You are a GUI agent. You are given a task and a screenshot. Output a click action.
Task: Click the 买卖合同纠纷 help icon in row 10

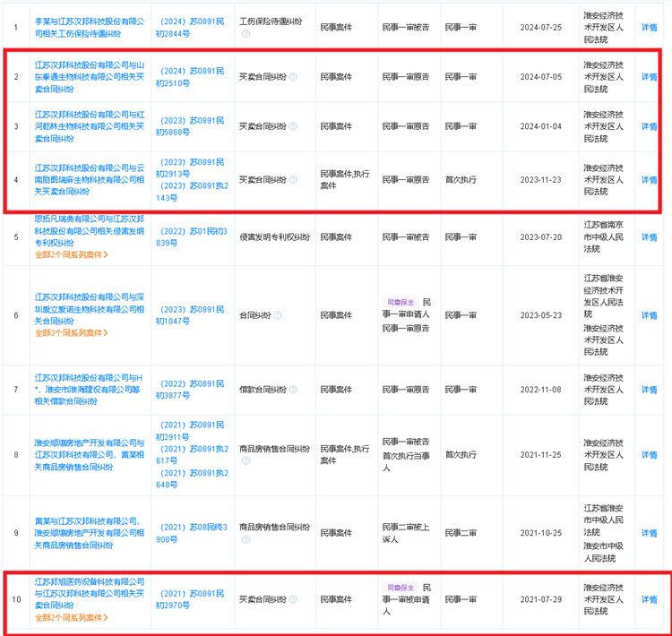point(293,599)
